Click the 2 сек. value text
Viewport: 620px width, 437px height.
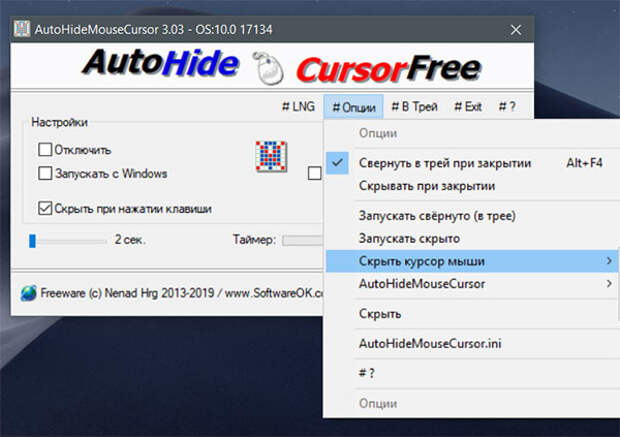click(x=130, y=240)
